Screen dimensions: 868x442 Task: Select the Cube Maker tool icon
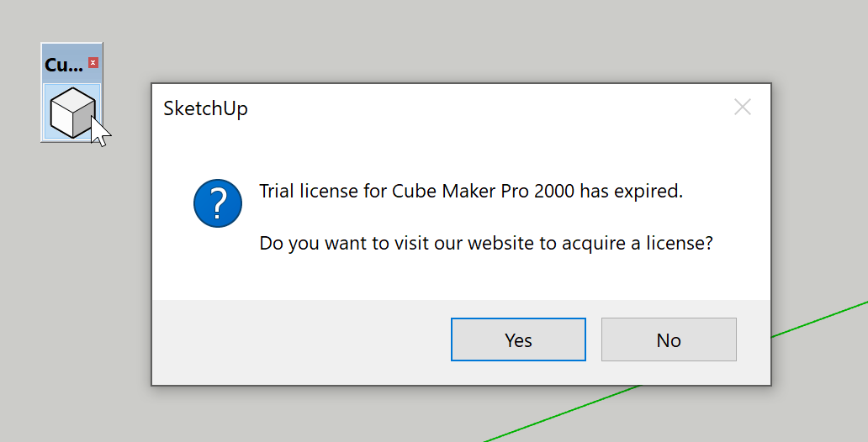(x=72, y=113)
